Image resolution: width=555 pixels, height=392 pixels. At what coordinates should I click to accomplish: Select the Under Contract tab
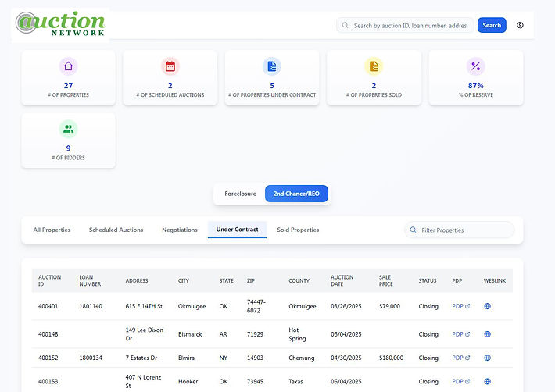click(x=237, y=230)
